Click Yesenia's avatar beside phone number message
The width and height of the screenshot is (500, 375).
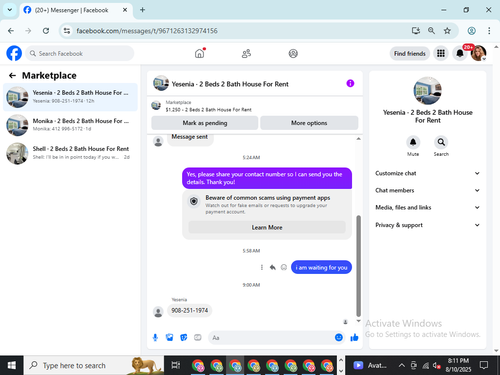(158, 312)
